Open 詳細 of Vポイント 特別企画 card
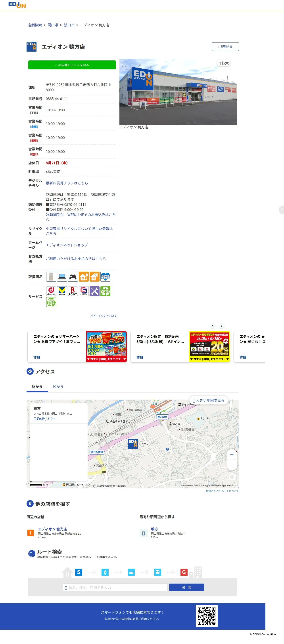Image resolution: width=284 pixels, height=644 pixels. 140,357
